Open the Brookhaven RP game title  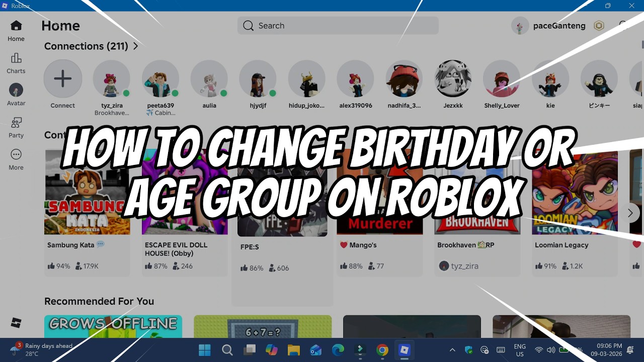coord(466,245)
